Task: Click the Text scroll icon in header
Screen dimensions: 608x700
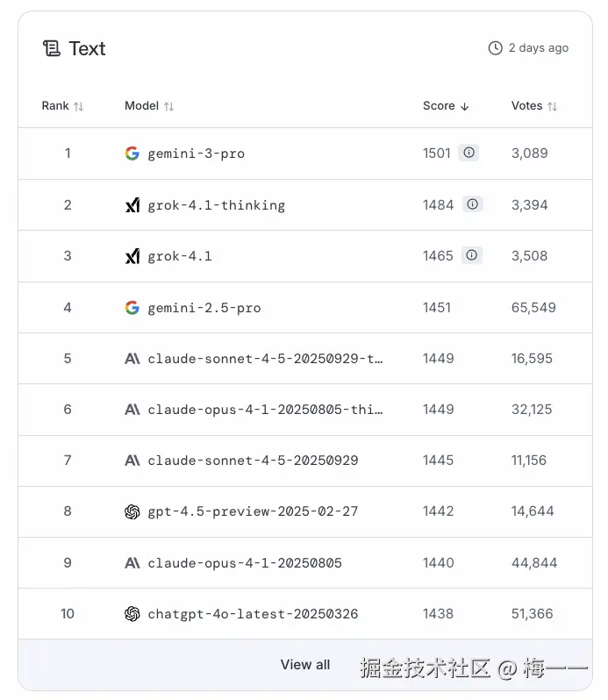Action: (52, 48)
